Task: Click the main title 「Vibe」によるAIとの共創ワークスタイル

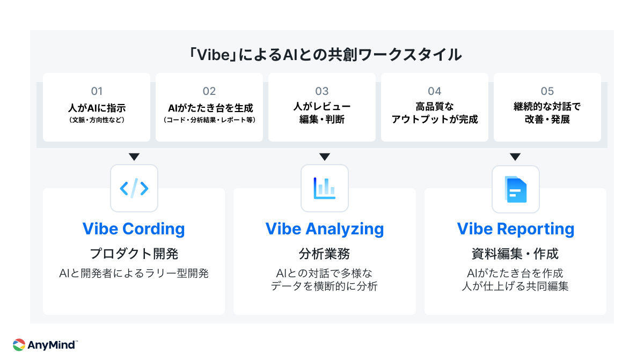Action: point(322,55)
